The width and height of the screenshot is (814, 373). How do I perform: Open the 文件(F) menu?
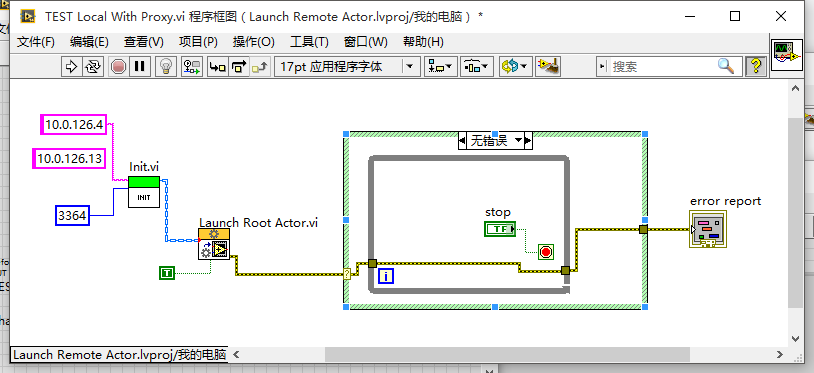36,42
